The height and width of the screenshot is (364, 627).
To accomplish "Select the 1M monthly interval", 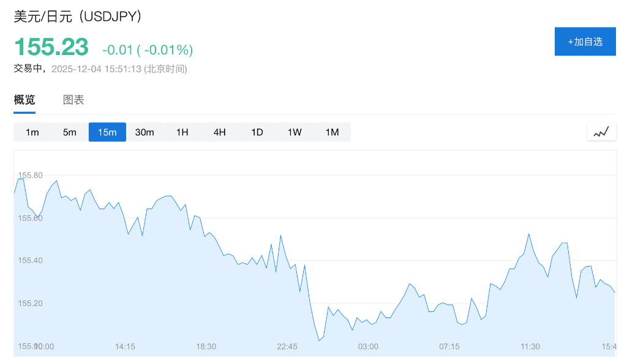I will [x=332, y=132].
